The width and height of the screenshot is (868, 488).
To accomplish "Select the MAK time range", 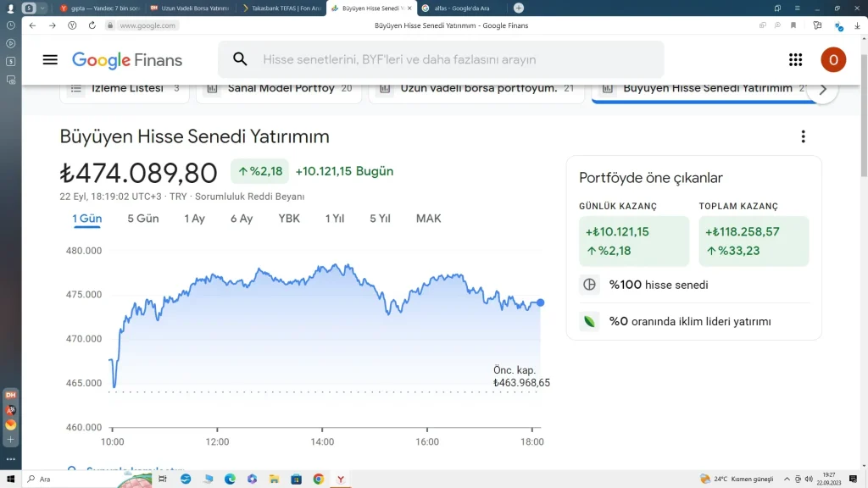I will click(428, 219).
